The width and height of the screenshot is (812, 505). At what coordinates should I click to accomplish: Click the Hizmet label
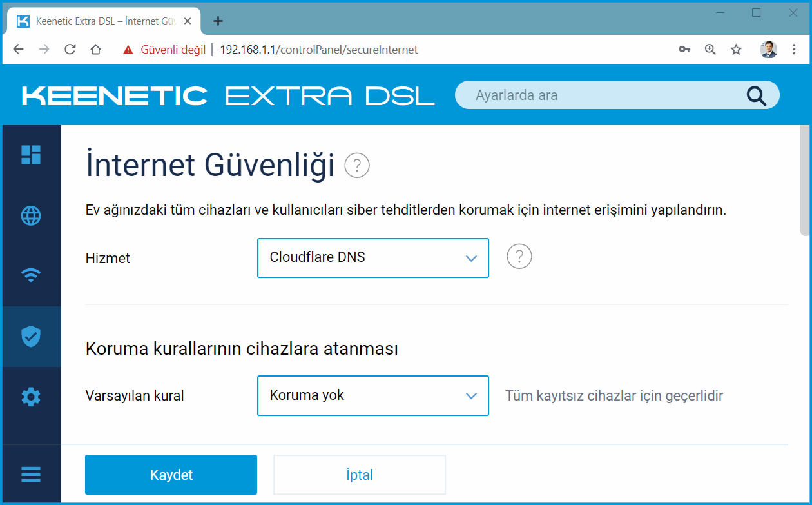[x=108, y=258]
